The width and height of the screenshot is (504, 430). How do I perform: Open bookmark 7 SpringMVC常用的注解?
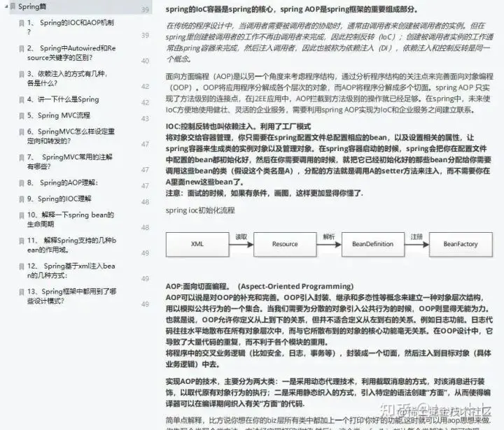coord(70,162)
